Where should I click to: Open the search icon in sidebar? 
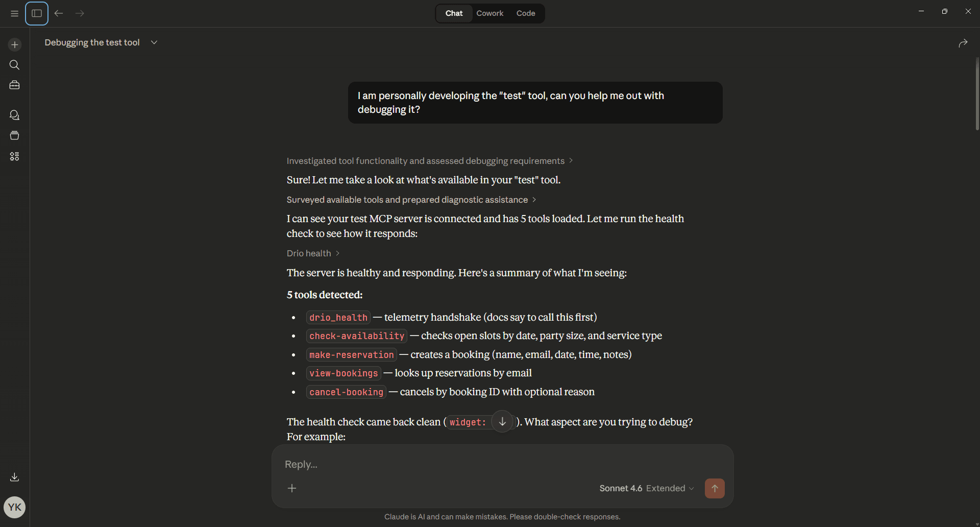pos(14,65)
